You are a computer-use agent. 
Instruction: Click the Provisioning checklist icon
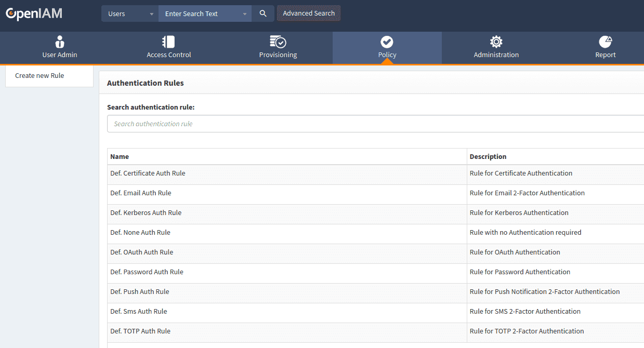(278, 42)
